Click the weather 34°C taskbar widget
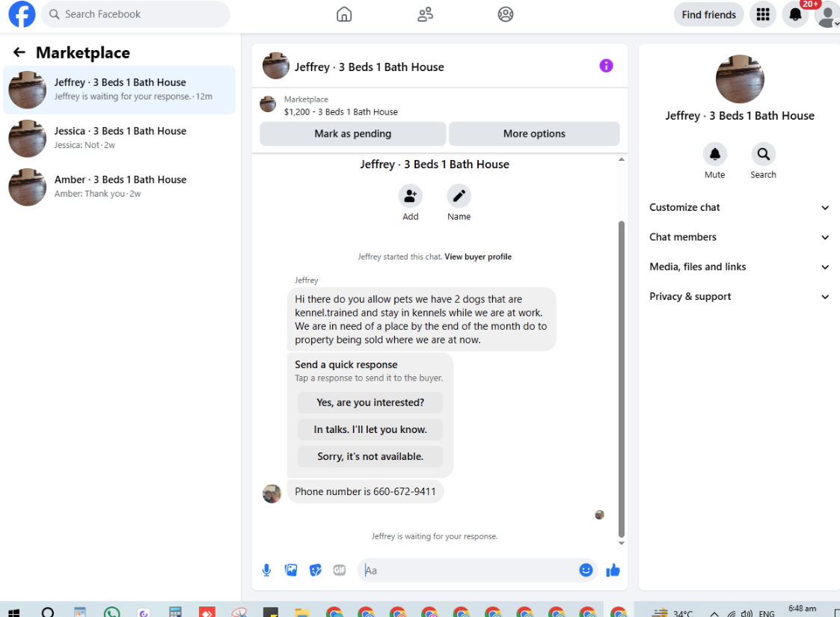Image resolution: width=840 pixels, height=617 pixels. click(x=672, y=613)
